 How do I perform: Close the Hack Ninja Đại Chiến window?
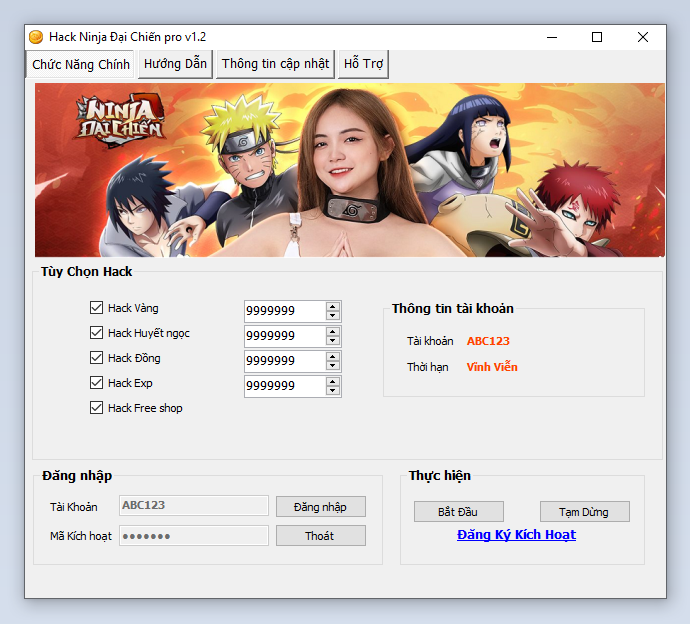coord(643,37)
